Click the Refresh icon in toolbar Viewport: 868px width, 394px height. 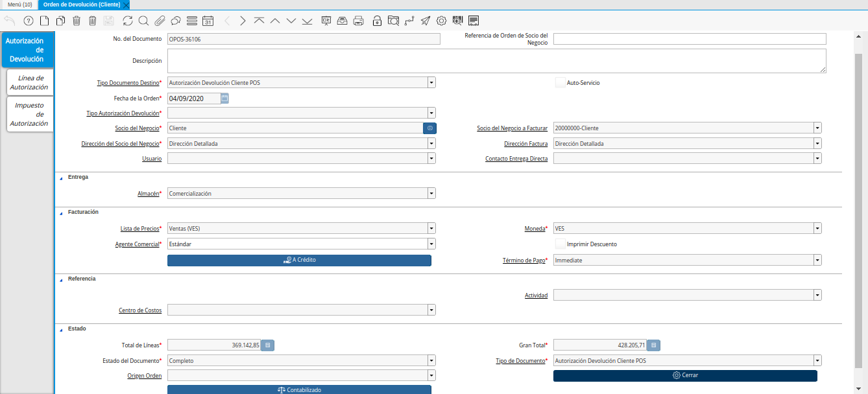point(127,21)
